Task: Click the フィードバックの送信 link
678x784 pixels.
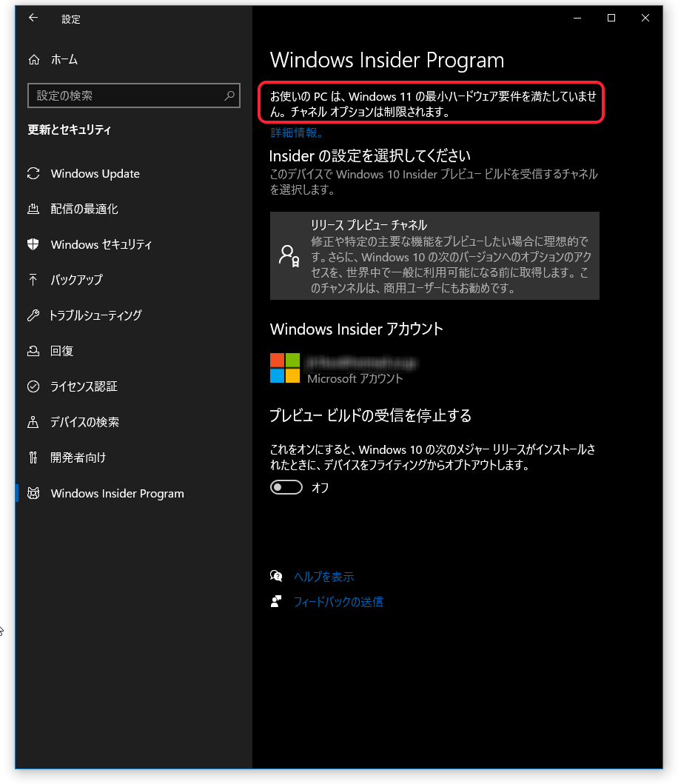Action: click(x=338, y=602)
